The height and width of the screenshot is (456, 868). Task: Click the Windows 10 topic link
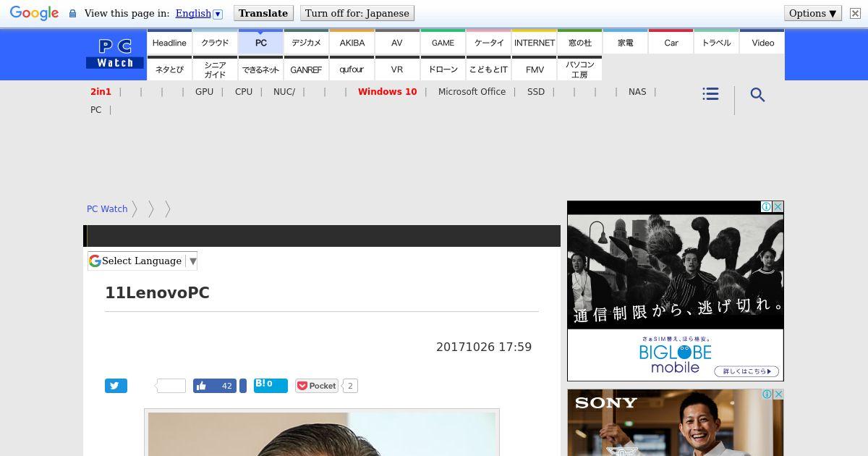(x=387, y=92)
